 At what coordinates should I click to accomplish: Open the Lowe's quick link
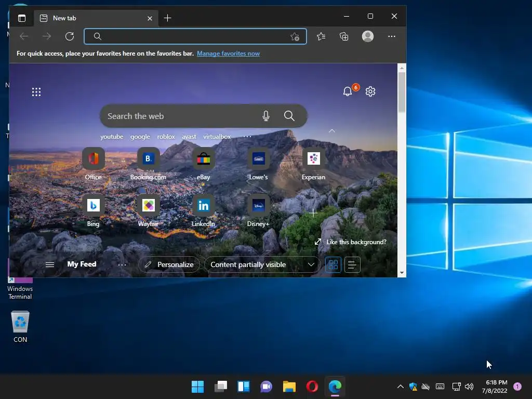[x=259, y=164]
